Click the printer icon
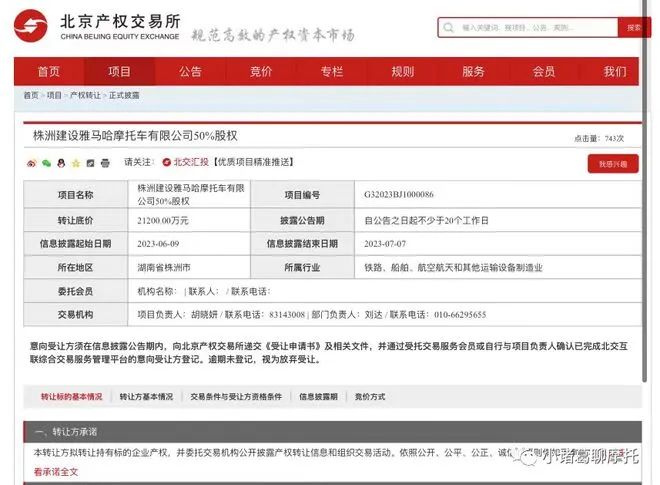Image resolution: width=660 pixels, height=485 pixels. (105, 163)
